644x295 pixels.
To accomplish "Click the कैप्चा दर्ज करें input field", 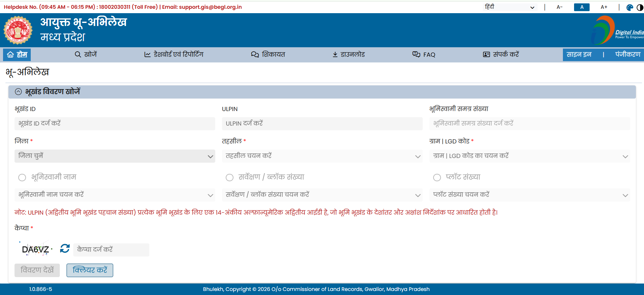I will tap(111, 250).
